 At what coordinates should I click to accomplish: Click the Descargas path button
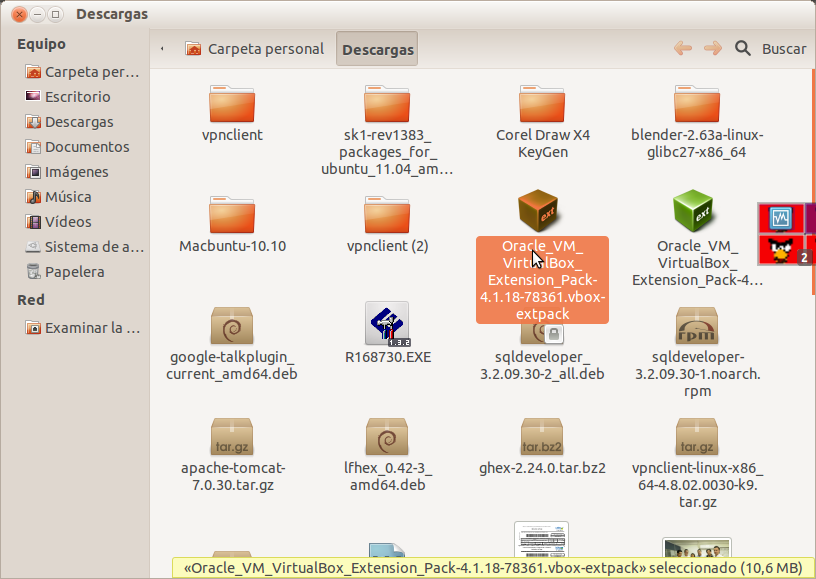pos(377,49)
